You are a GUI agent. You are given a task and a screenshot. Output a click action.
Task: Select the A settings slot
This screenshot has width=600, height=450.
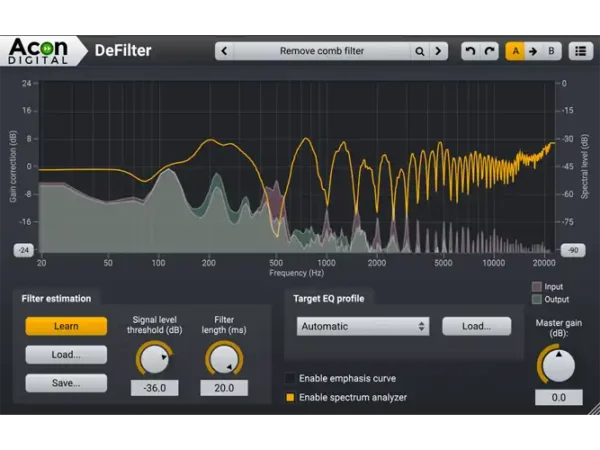pyautogui.click(x=515, y=51)
